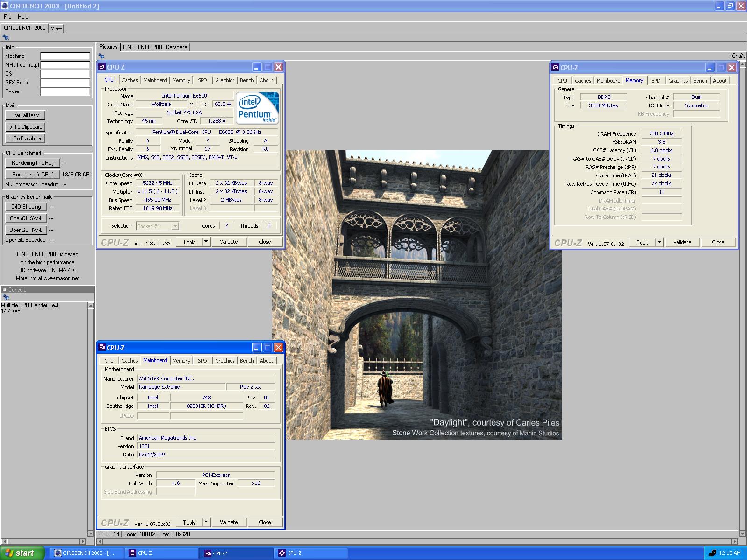
Task: Open Tools dropdown arrow in the CPU tab window
Action: (206, 242)
